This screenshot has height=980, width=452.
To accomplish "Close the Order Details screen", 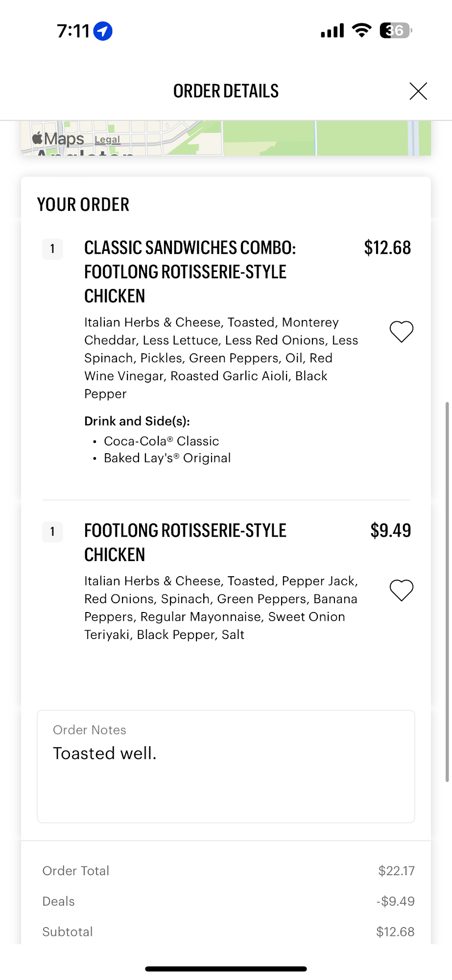I will point(418,91).
